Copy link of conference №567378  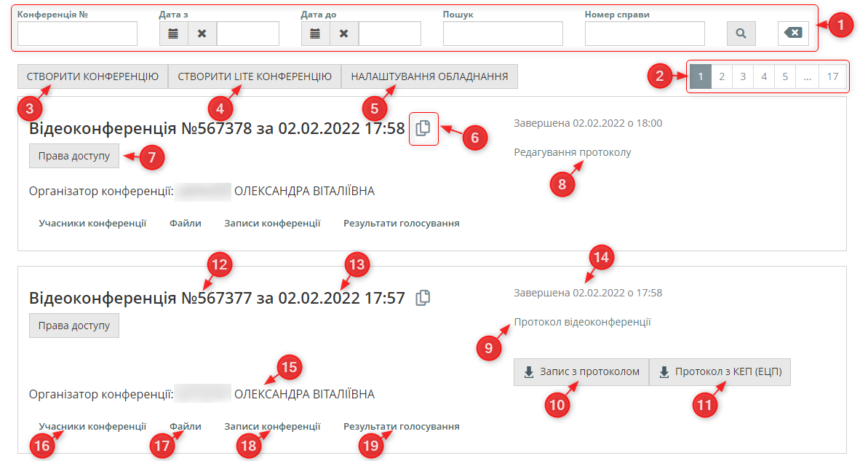(423, 129)
